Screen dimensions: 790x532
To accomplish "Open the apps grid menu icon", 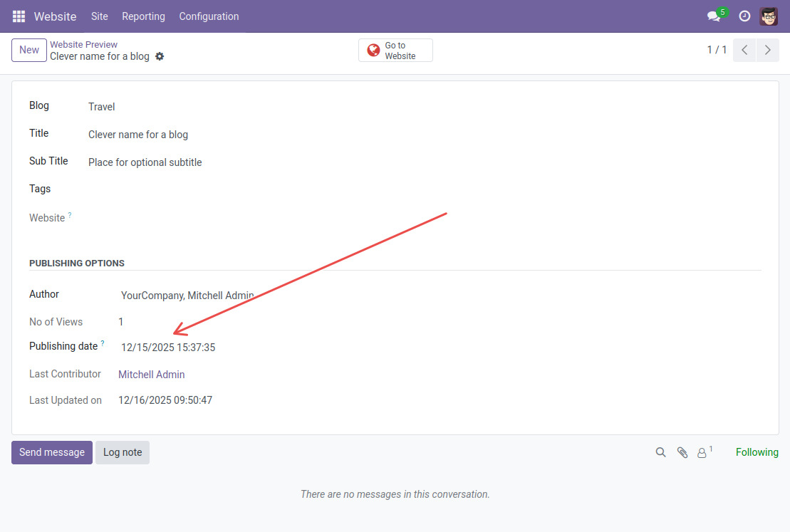I will click(x=19, y=16).
